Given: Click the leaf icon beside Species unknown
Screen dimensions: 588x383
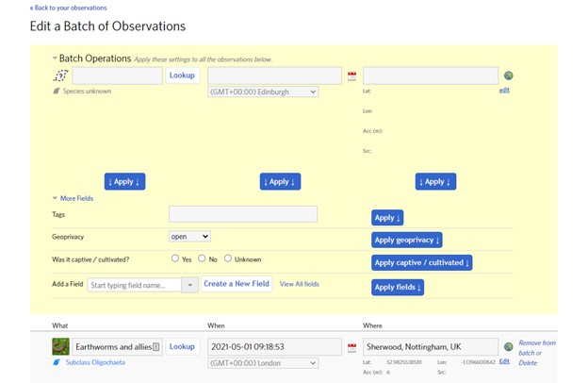Looking at the screenshot, I should (x=57, y=91).
